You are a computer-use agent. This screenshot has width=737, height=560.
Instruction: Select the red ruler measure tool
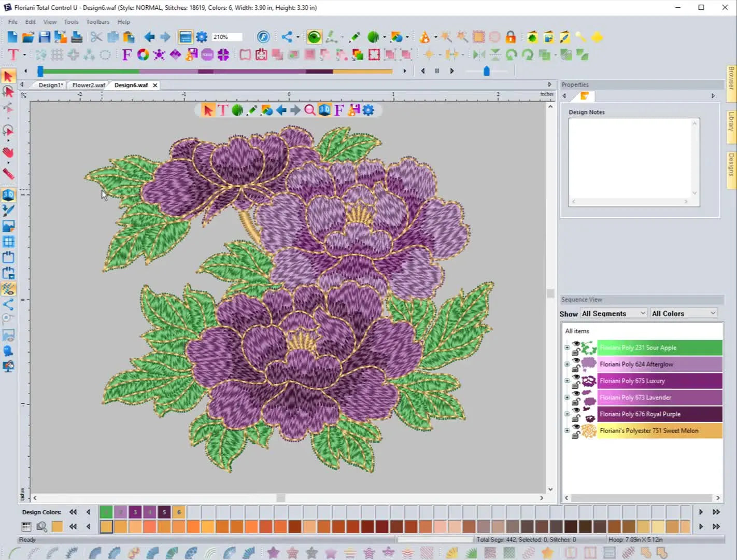pyautogui.click(x=8, y=174)
